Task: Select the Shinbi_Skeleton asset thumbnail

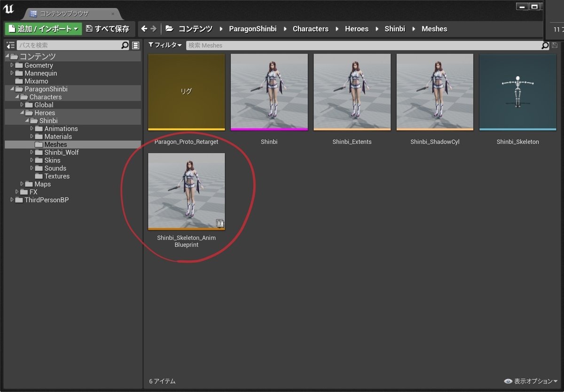Action: point(517,91)
